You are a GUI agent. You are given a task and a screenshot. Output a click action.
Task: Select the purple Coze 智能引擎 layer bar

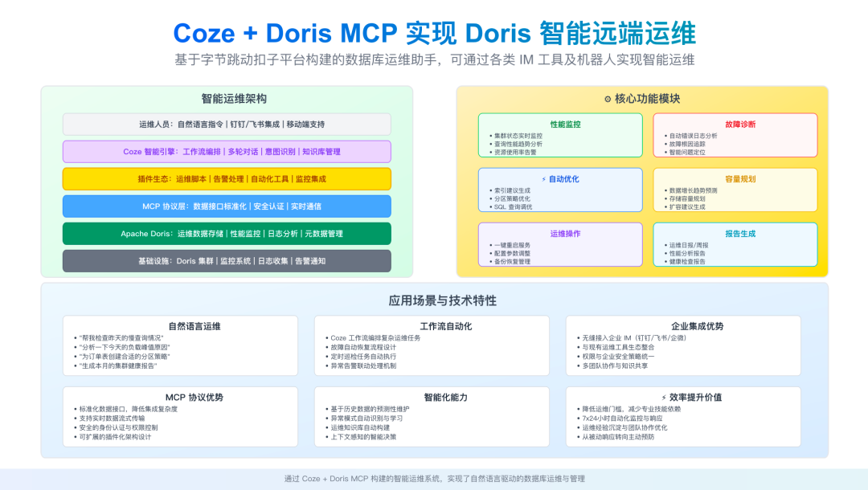pos(227,152)
